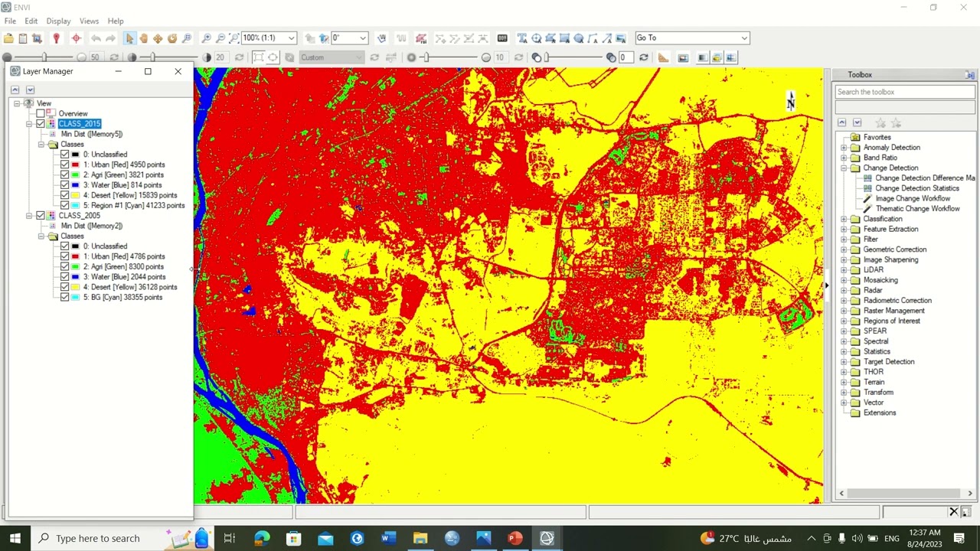This screenshot has width=980, height=551.
Task: Open the zoom percentage dropdown
Action: click(x=291, y=37)
